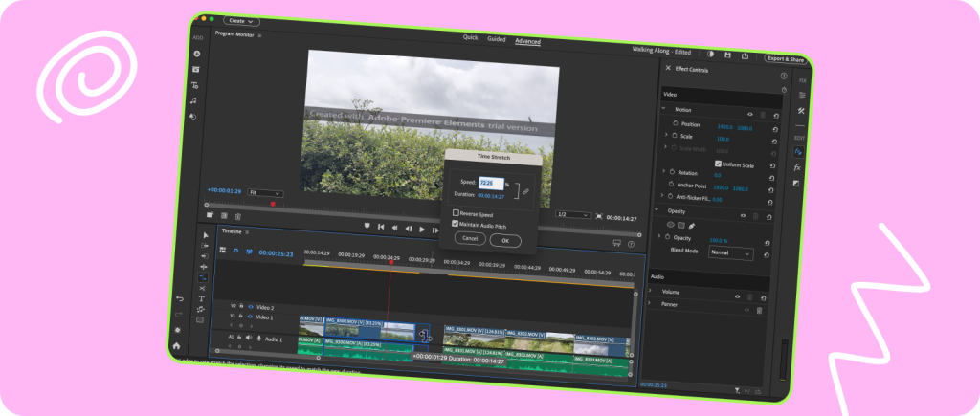Image resolution: width=980 pixels, height=416 pixels.
Task: Open the Effects fx icon in right sidebar
Action: (797, 167)
